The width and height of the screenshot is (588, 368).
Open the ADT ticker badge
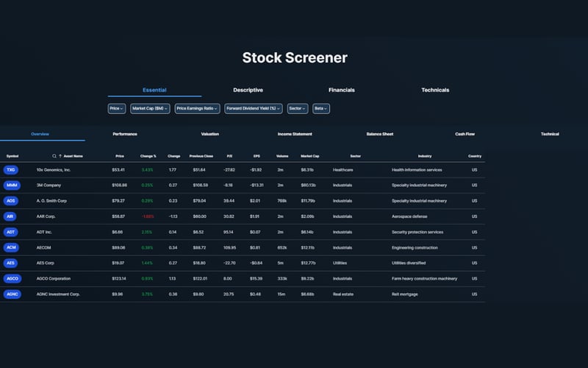(x=10, y=232)
